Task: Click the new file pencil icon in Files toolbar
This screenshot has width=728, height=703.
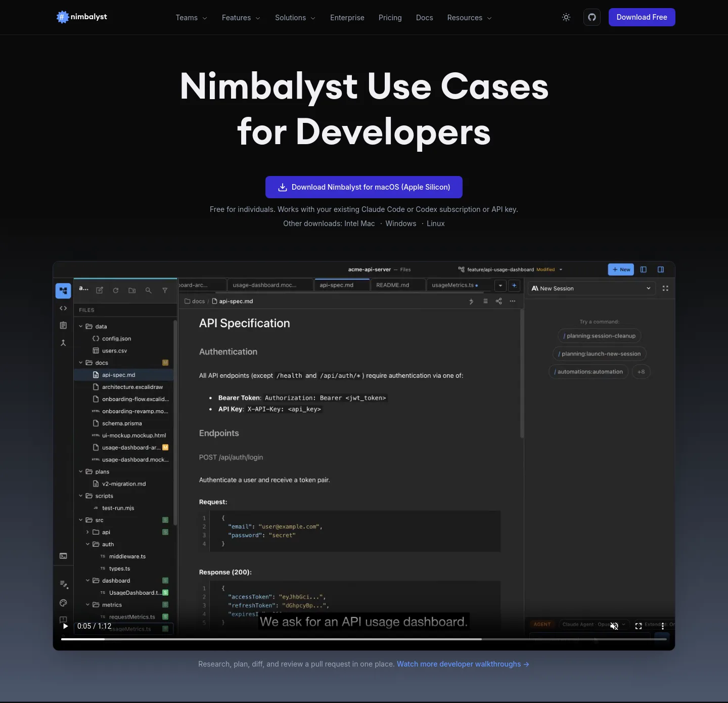Action: tap(100, 290)
